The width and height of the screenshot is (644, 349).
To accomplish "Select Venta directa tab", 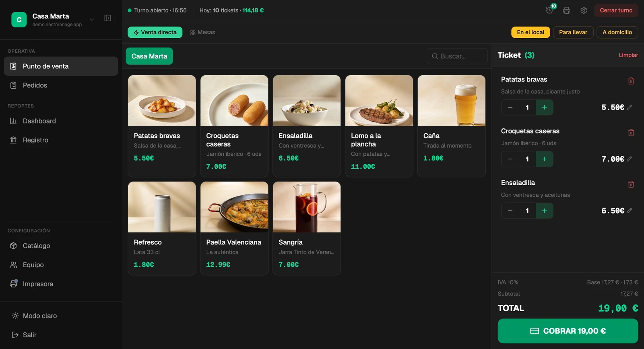I will pyautogui.click(x=155, y=32).
